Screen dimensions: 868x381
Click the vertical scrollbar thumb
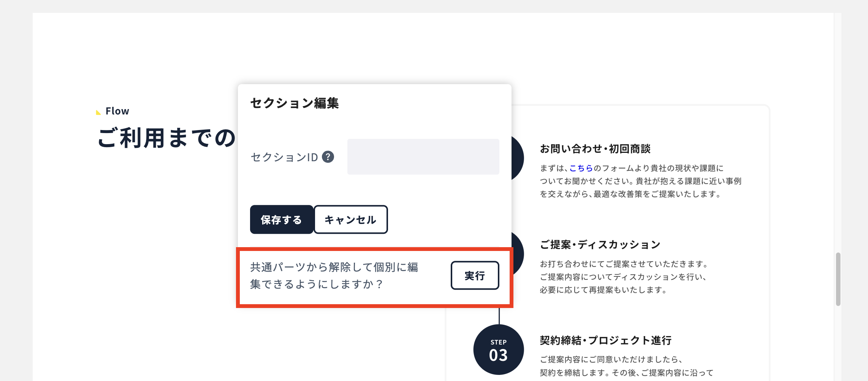click(838, 279)
